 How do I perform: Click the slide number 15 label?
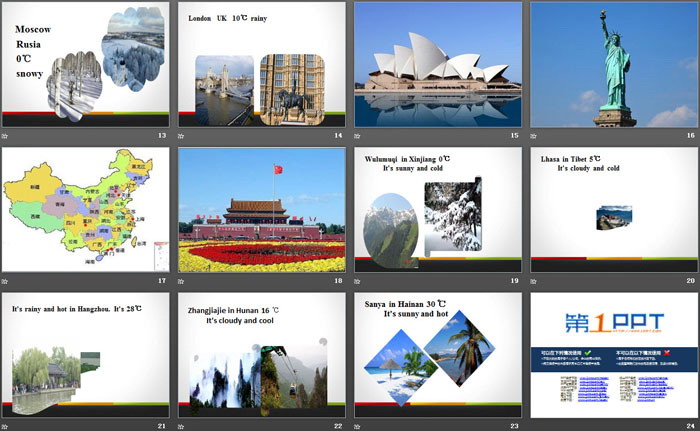click(515, 135)
